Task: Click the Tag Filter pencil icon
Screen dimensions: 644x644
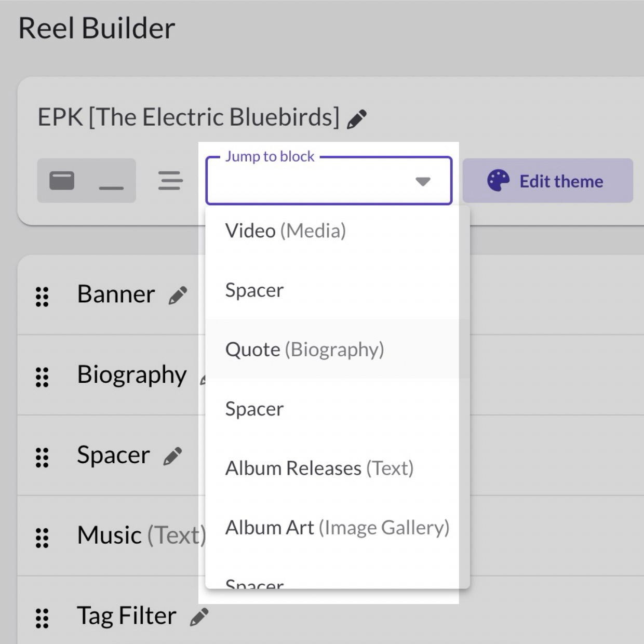Action: click(199, 617)
